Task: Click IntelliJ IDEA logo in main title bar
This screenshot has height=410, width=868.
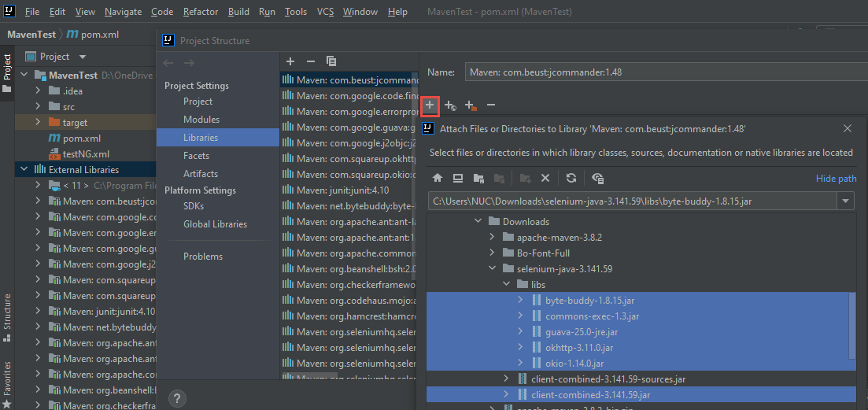Action: [9, 11]
